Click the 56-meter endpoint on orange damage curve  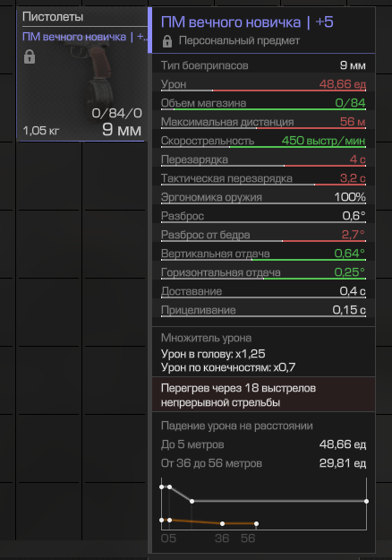pos(256,523)
